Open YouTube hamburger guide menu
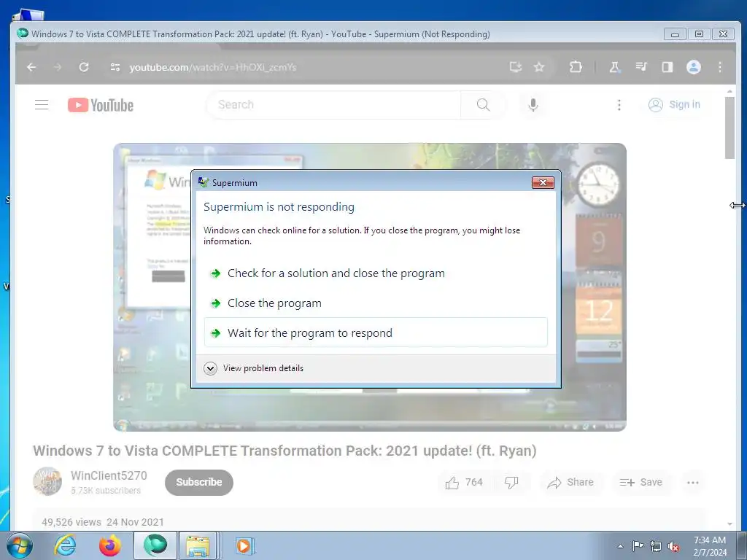747x560 pixels. pyautogui.click(x=42, y=105)
